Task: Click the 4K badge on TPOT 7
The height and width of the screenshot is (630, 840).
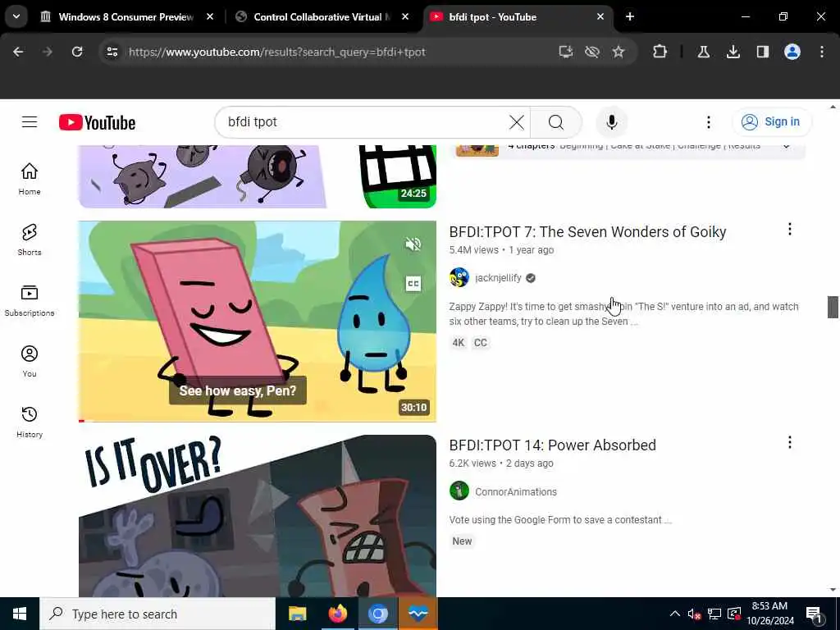Action: (459, 343)
